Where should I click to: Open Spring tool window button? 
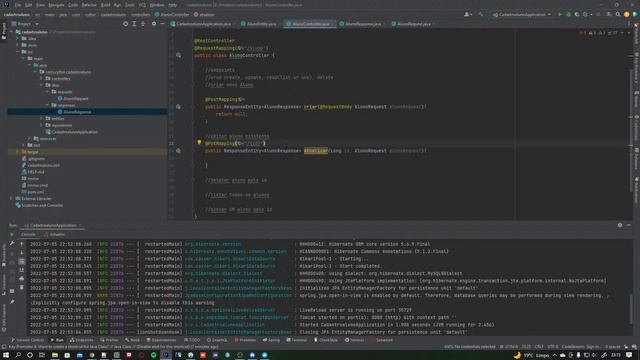[x=271, y=340]
